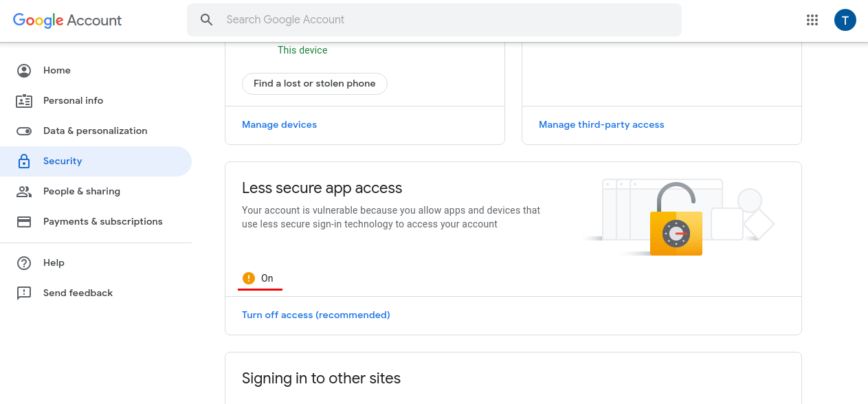Click the Search Google Account field
The width and height of the screenshot is (868, 404).
pyautogui.click(x=434, y=19)
